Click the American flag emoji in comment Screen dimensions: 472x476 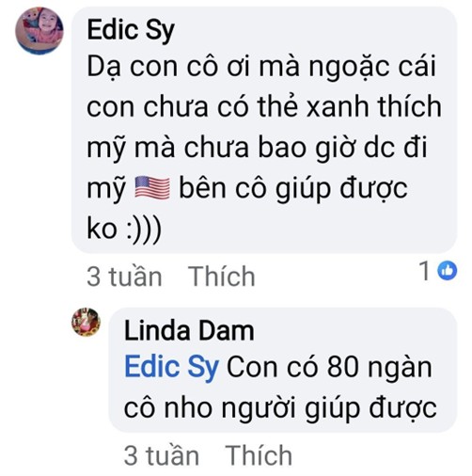(x=152, y=188)
